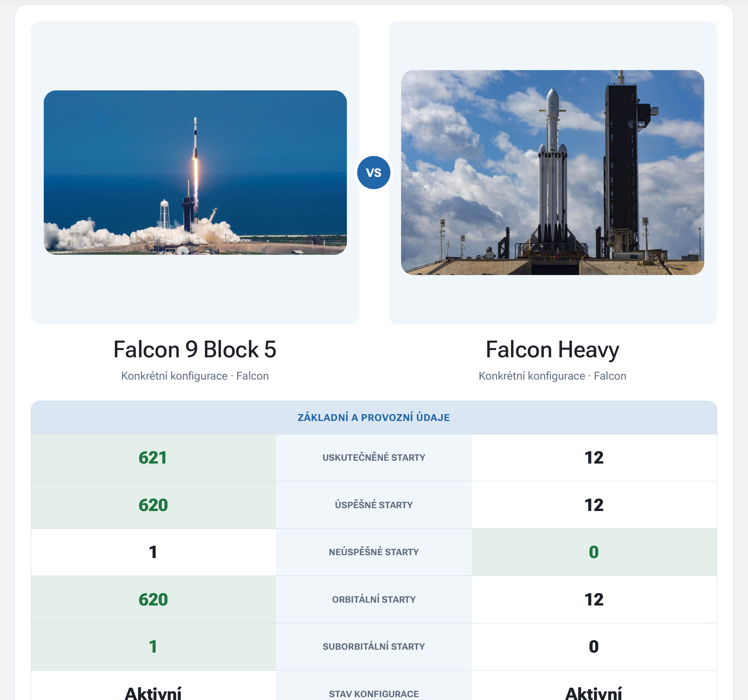Click the 'Orbitální starty' row label
Image resolution: width=748 pixels, height=700 pixels.
point(374,599)
